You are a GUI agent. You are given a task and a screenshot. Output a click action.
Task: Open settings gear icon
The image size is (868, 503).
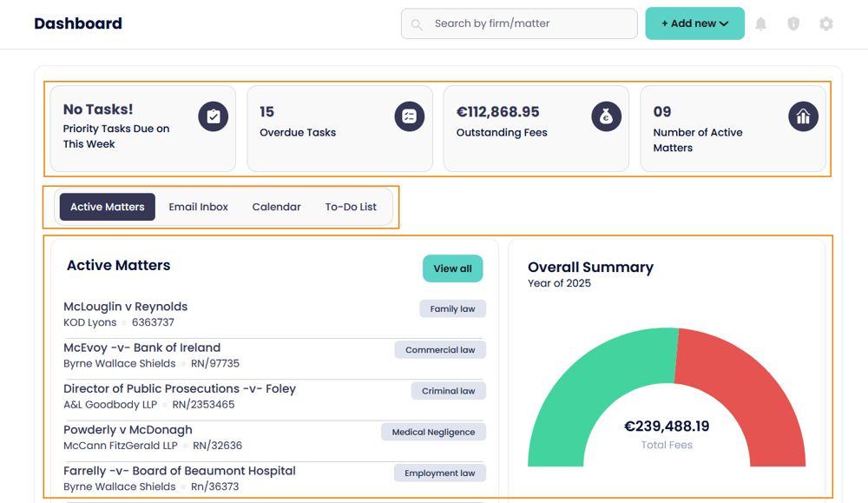tap(826, 23)
